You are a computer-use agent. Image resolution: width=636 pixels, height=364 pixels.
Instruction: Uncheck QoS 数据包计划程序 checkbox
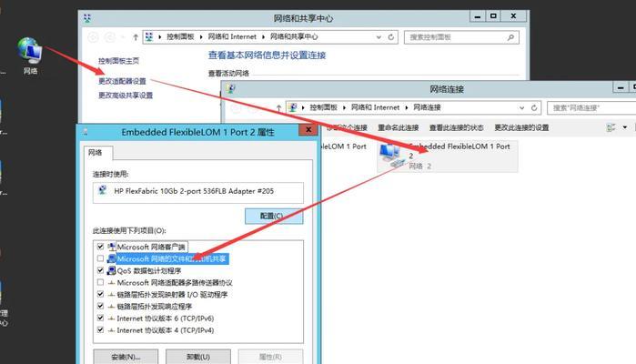(x=100, y=270)
